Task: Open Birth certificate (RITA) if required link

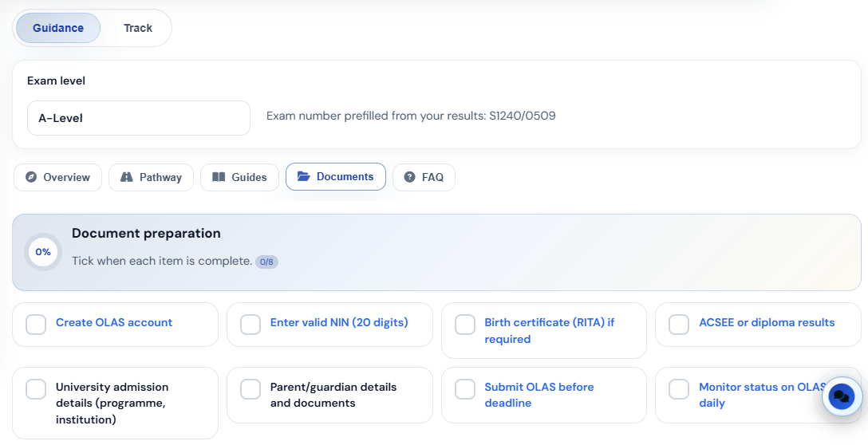Action: click(x=549, y=330)
